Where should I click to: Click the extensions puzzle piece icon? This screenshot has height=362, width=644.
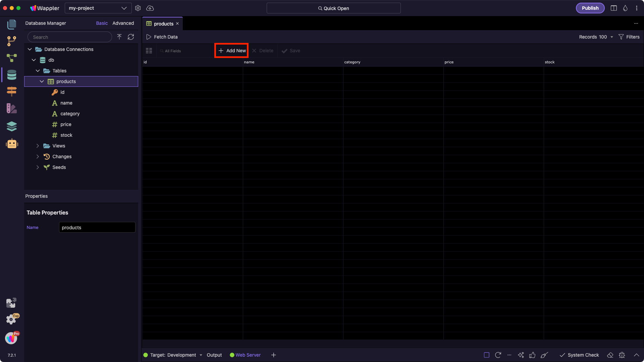click(11, 303)
